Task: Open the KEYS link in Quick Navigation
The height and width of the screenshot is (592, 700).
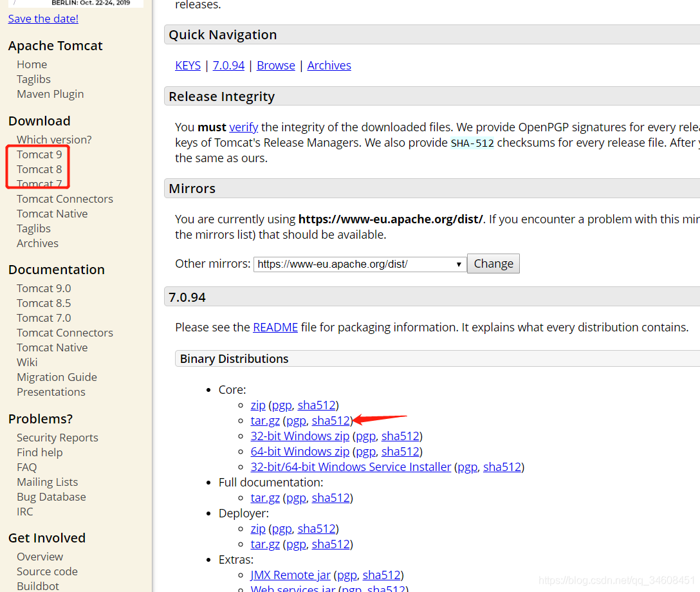Action: tap(188, 65)
